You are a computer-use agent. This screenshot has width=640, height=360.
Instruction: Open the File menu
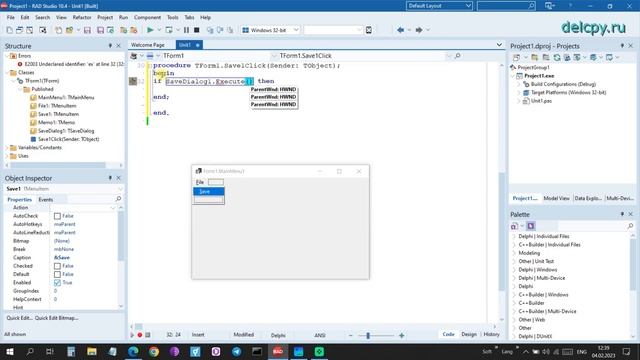(x=11, y=18)
